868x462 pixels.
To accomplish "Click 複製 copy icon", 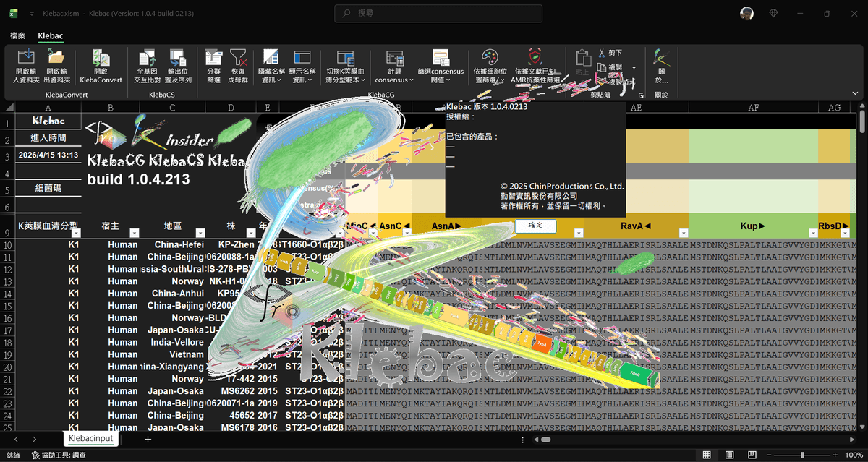I will point(602,67).
